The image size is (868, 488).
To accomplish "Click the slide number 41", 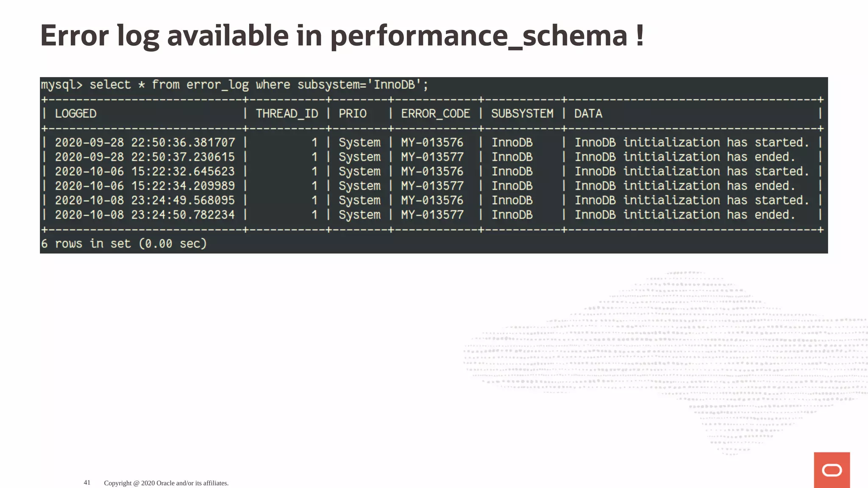I will coord(87,482).
